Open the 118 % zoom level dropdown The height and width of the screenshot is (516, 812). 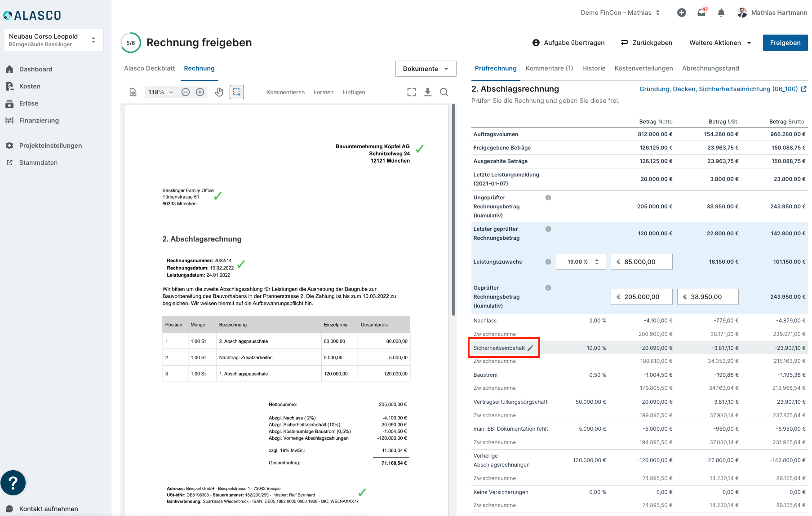coord(160,92)
